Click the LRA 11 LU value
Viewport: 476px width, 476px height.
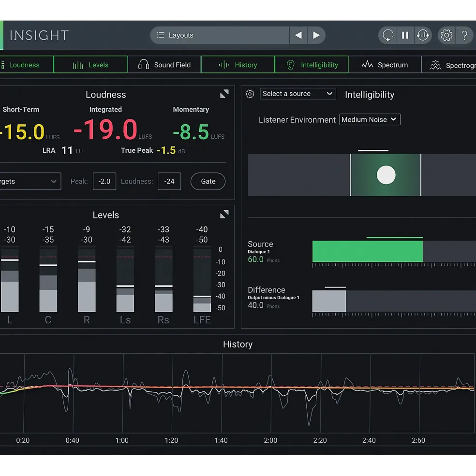point(67,150)
